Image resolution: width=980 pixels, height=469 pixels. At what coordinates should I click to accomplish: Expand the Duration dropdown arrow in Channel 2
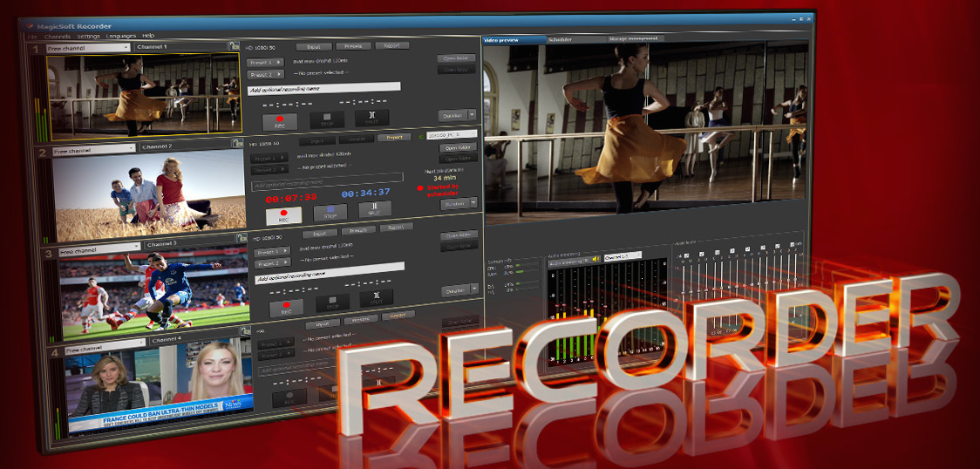click(x=473, y=202)
